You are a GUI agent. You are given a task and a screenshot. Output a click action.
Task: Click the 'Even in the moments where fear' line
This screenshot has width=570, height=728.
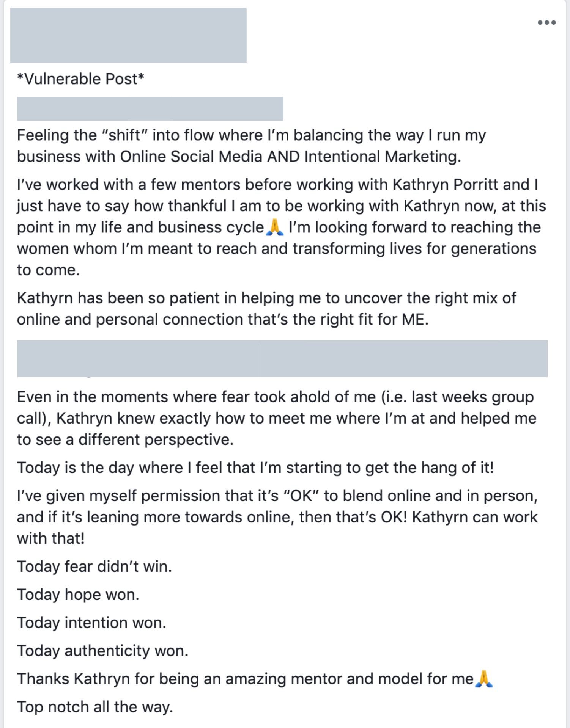[x=275, y=397]
